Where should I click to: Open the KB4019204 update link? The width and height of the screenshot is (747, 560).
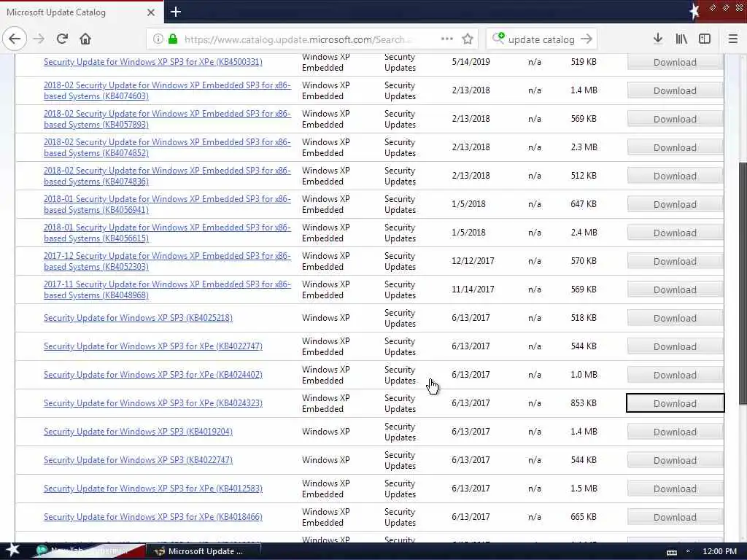138,432
